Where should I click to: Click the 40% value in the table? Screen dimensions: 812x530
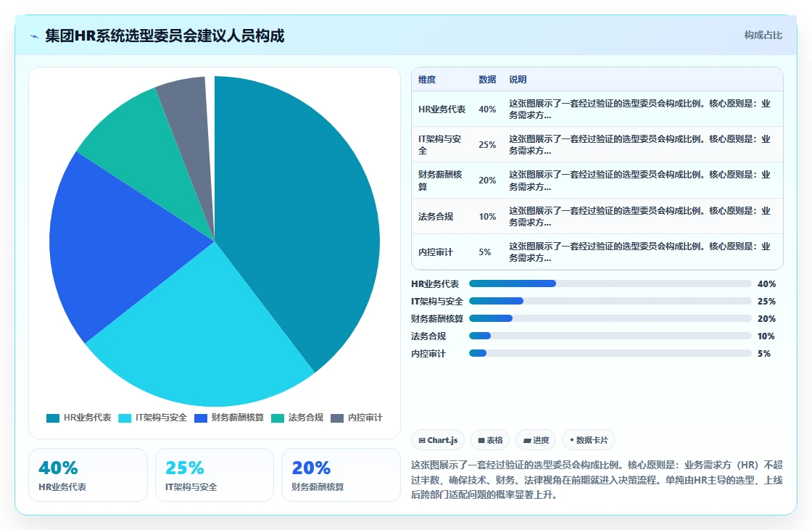(487, 109)
